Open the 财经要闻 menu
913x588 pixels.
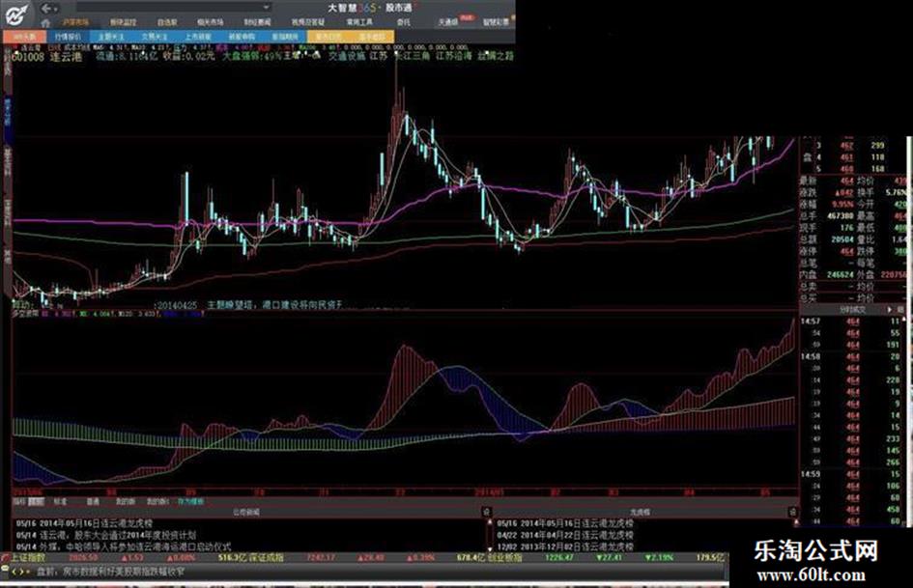(257, 22)
